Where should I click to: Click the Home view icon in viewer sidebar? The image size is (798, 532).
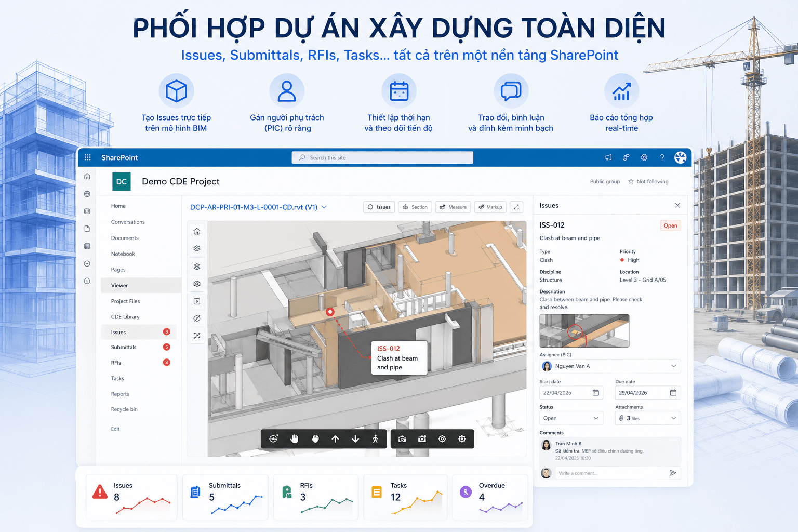(196, 231)
